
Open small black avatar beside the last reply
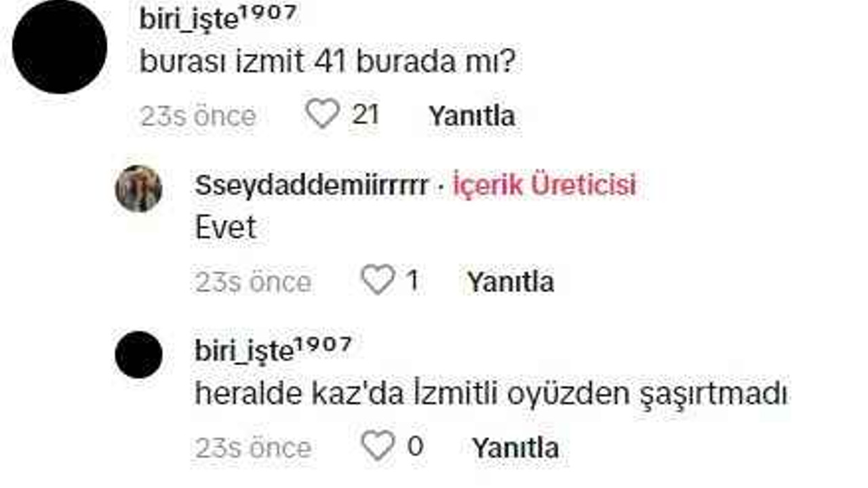138,354
